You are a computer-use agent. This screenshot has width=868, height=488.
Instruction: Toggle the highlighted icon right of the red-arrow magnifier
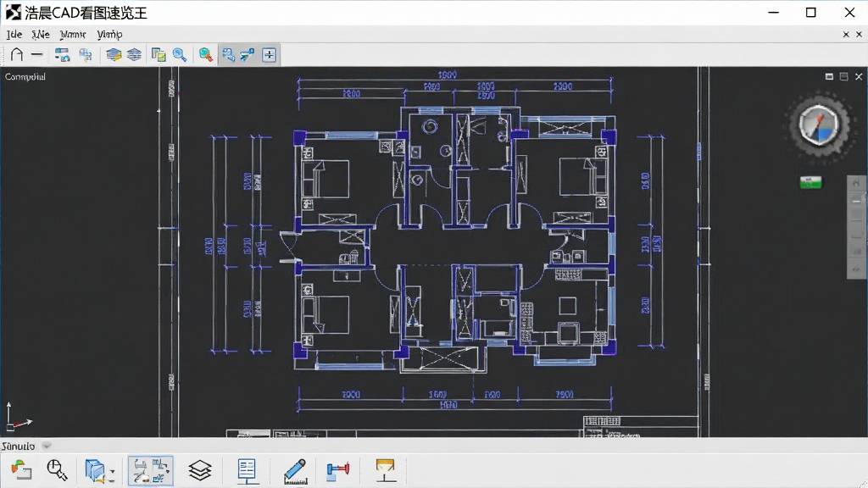228,54
